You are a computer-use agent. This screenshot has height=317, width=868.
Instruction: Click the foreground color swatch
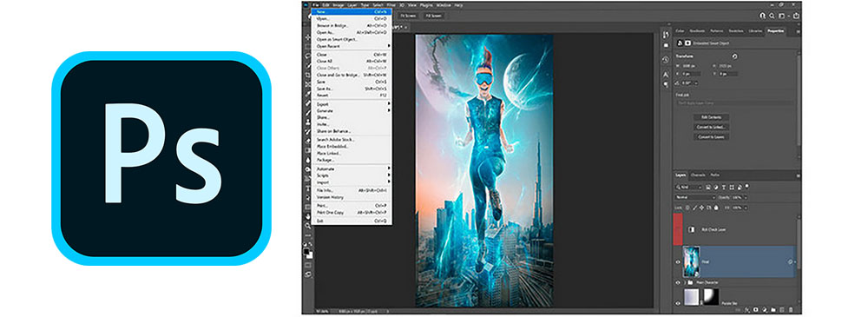click(306, 251)
